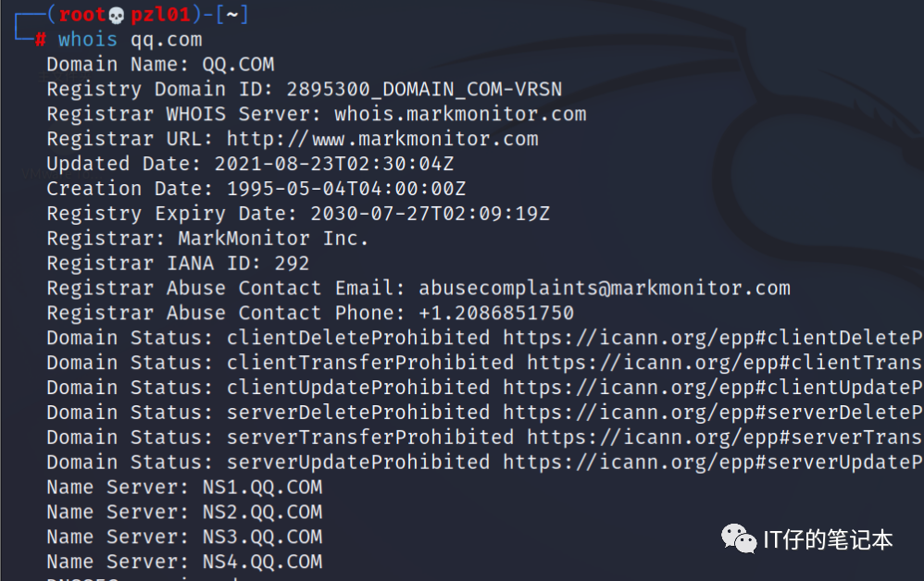Click the 'IT仔的笔记本' watermark text
924x581 pixels.
pyautogui.click(x=828, y=539)
